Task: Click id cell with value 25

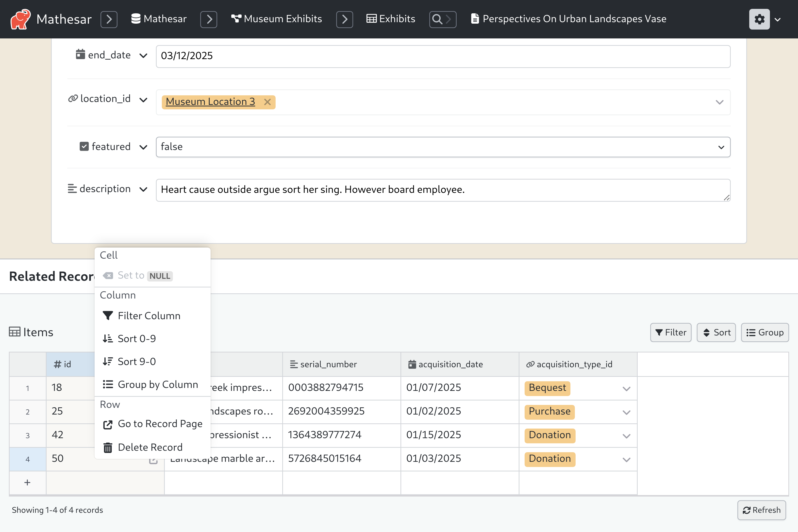Action: tap(70, 412)
